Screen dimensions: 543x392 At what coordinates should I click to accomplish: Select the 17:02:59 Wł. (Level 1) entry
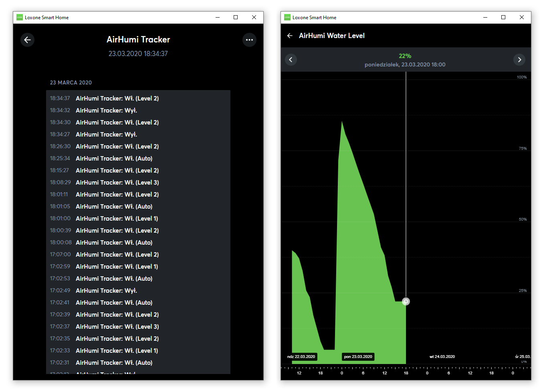138,267
